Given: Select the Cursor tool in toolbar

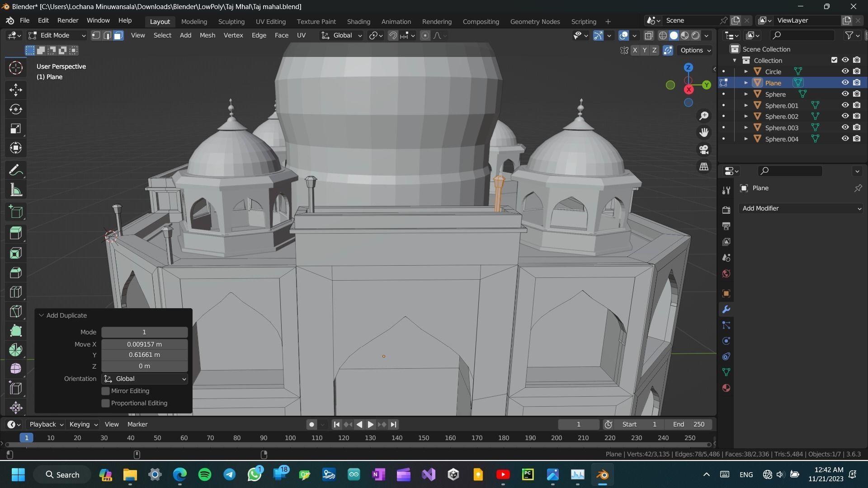Looking at the screenshot, I should (16, 68).
